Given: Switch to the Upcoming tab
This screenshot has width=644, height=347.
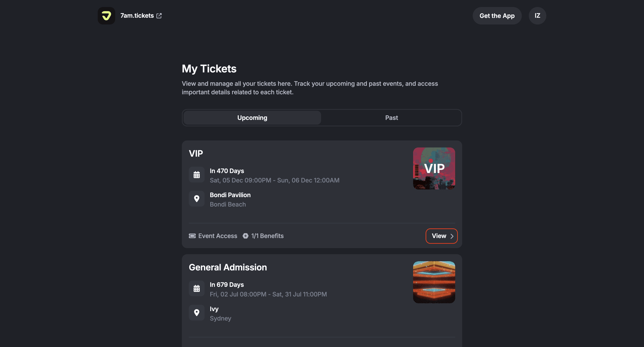Looking at the screenshot, I should (252, 118).
